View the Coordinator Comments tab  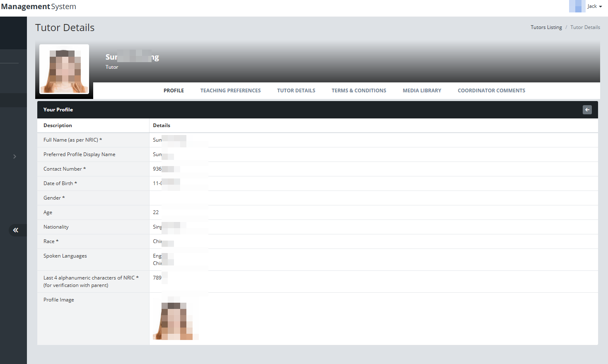coord(491,91)
